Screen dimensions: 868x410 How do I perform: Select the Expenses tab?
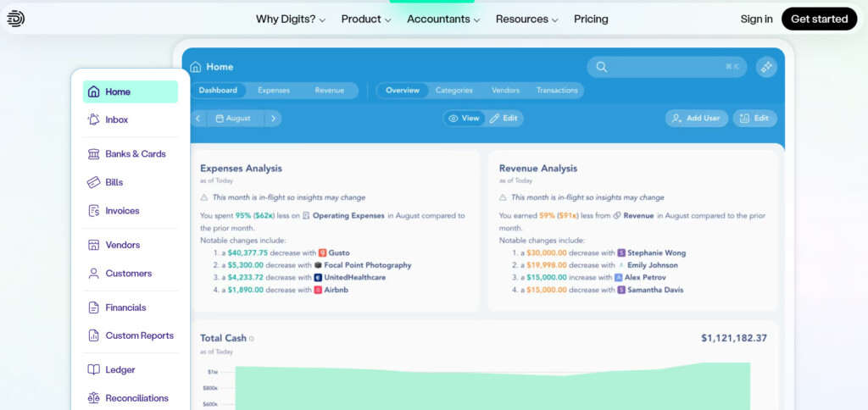[x=274, y=90]
